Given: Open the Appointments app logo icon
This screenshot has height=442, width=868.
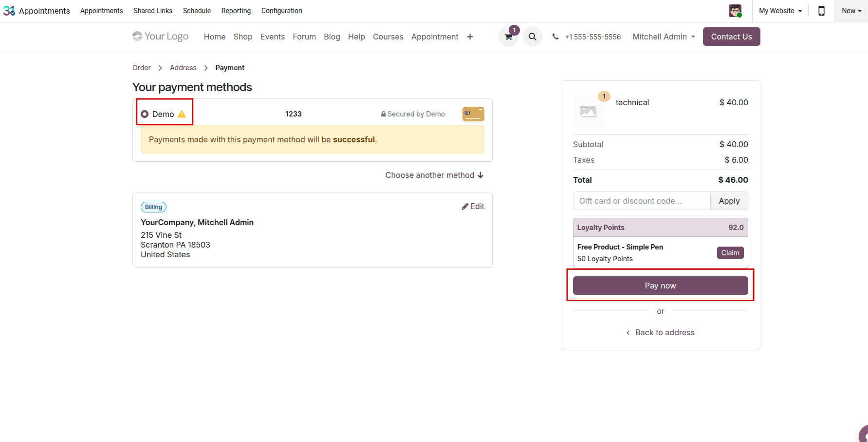Looking at the screenshot, I should point(9,11).
